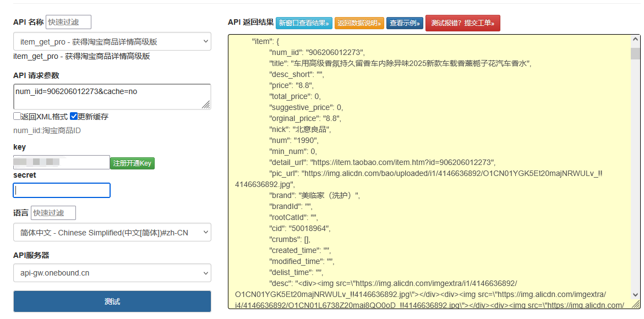Click the 注册开通Key button

pyautogui.click(x=132, y=163)
